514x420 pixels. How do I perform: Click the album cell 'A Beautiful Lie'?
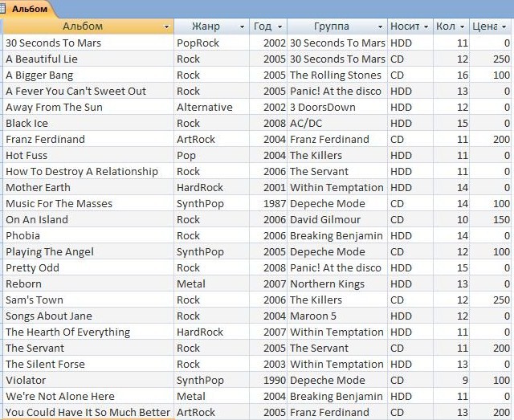[x=88, y=59]
